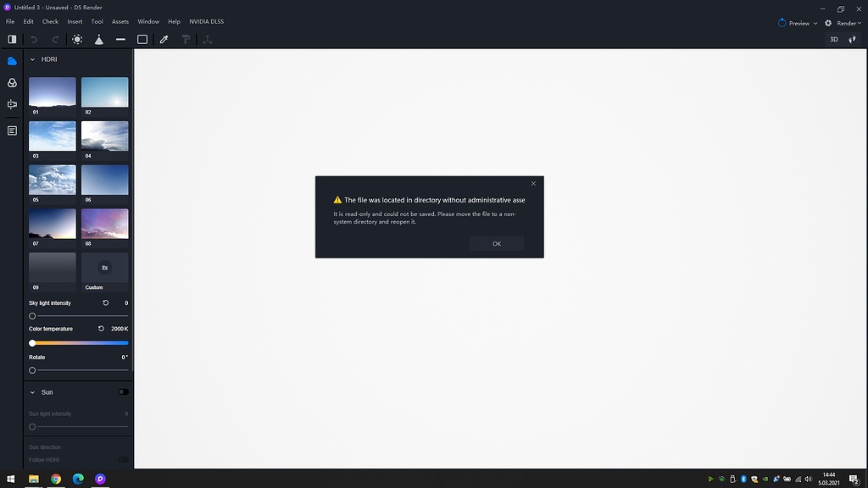Open the Windows Start menu
868x488 pixels.
point(10,479)
